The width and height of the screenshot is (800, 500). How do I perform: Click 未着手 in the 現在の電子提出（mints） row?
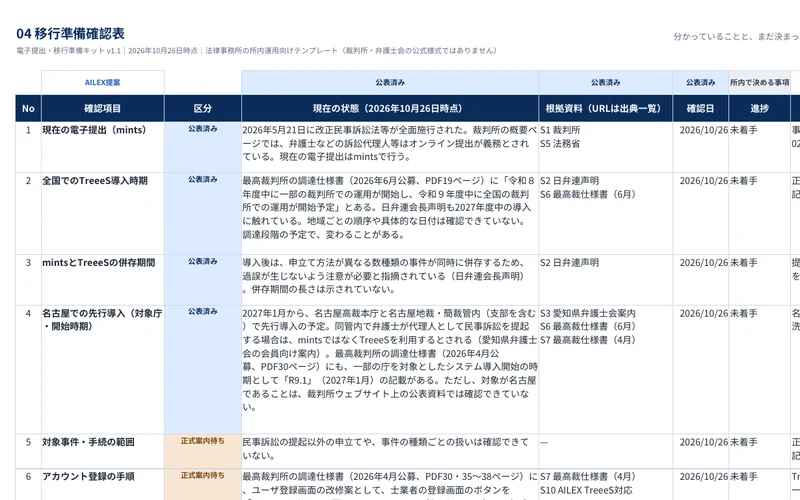pos(743,130)
